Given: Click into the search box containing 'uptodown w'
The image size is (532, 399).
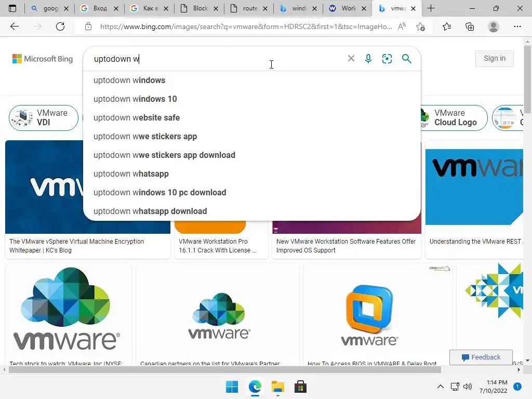Looking at the screenshot, I should [x=217, y=59].
